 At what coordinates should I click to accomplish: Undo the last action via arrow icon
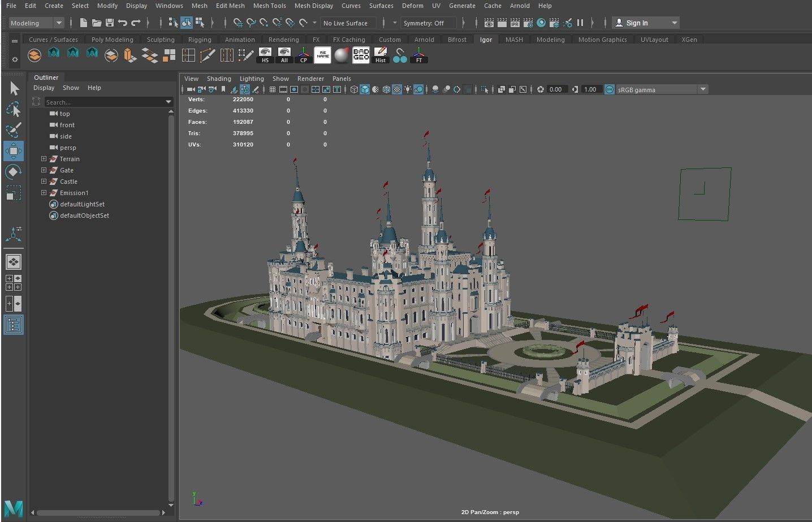click(x=122, y=23)
